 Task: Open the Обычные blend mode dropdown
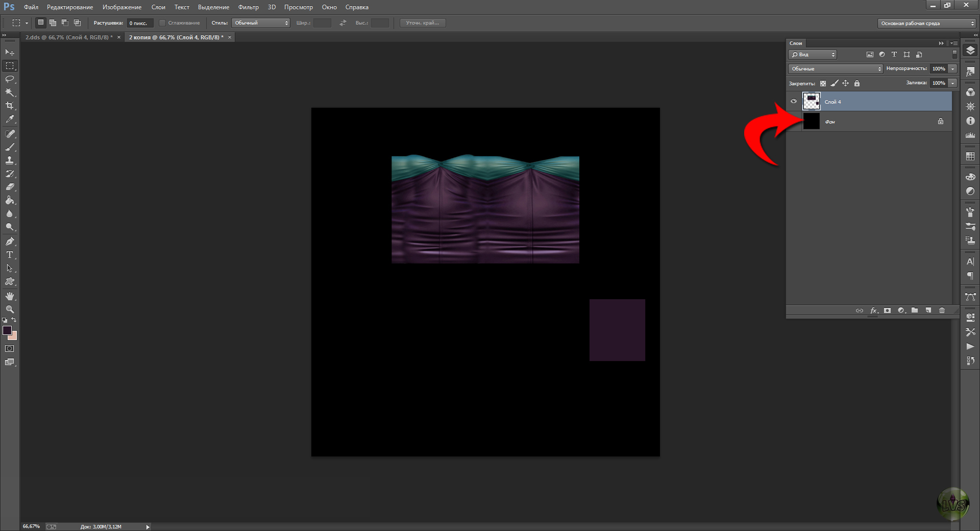click(836, 68)
